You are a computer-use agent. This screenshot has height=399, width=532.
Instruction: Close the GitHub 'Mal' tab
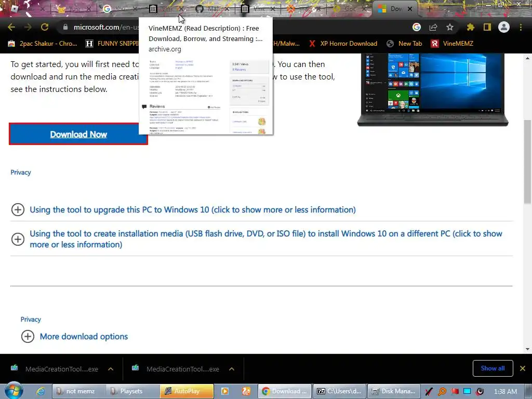pyautogui.click(x=228, y=9)
